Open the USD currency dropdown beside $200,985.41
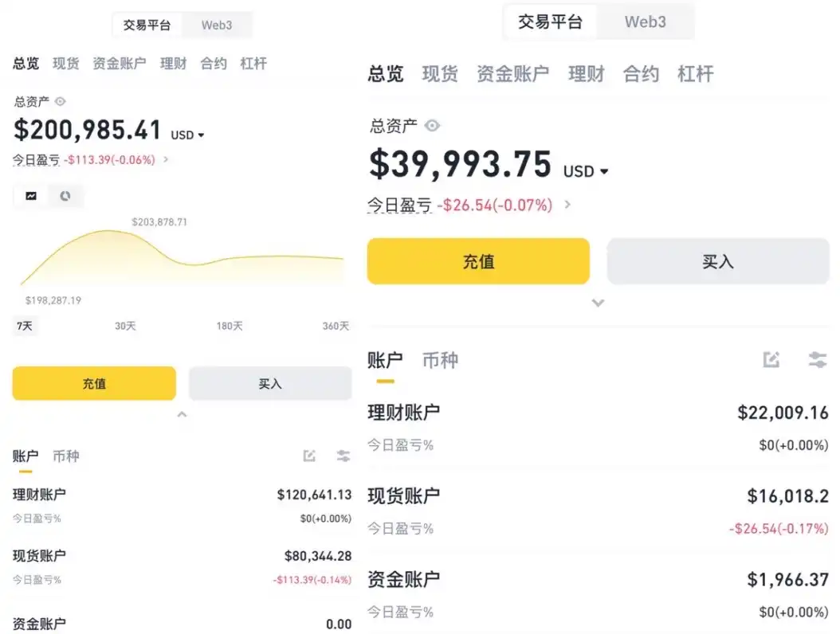 [187, 135]
